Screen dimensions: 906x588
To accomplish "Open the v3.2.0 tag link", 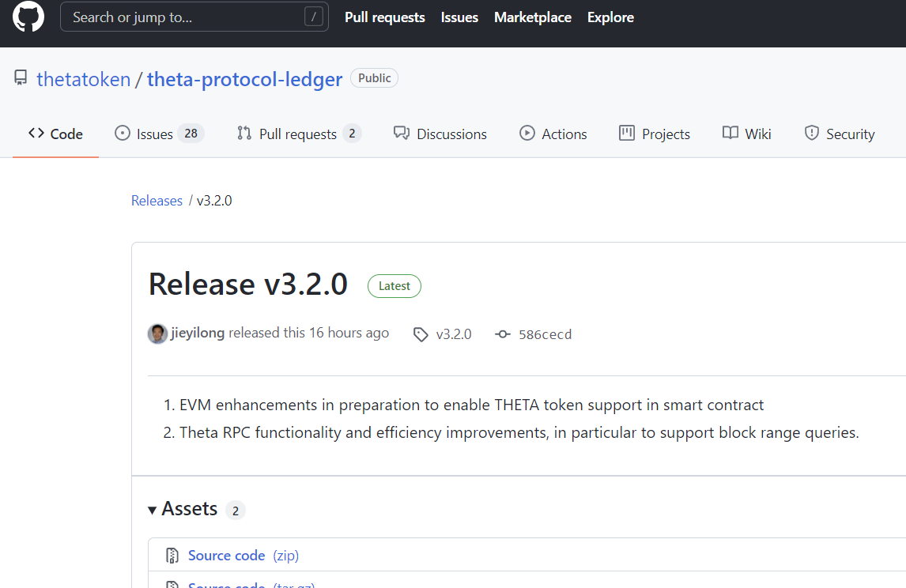I will coord(454,334).
